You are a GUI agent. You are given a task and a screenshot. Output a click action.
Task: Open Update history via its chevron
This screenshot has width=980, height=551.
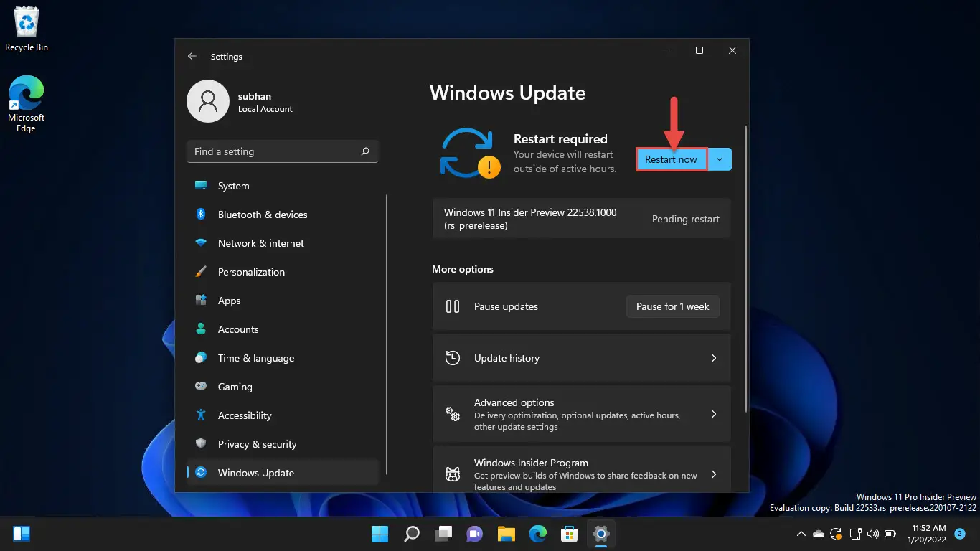point(714,358)
